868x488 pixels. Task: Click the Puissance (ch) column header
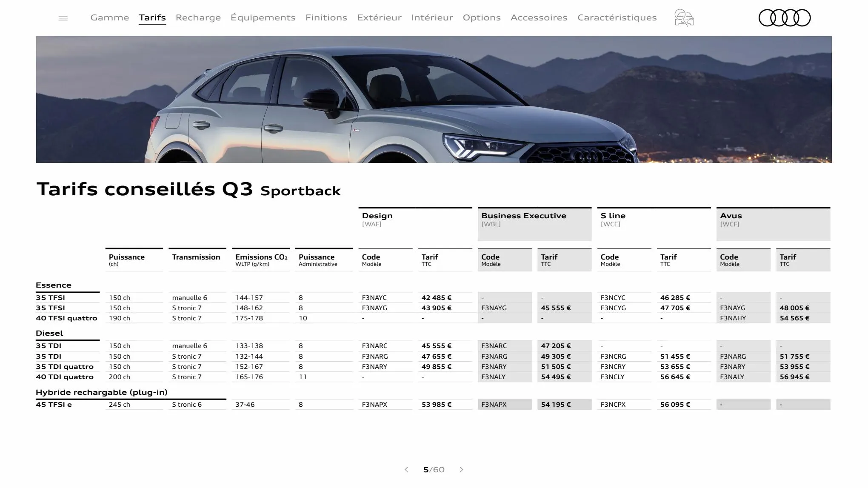tap(134, 260)
